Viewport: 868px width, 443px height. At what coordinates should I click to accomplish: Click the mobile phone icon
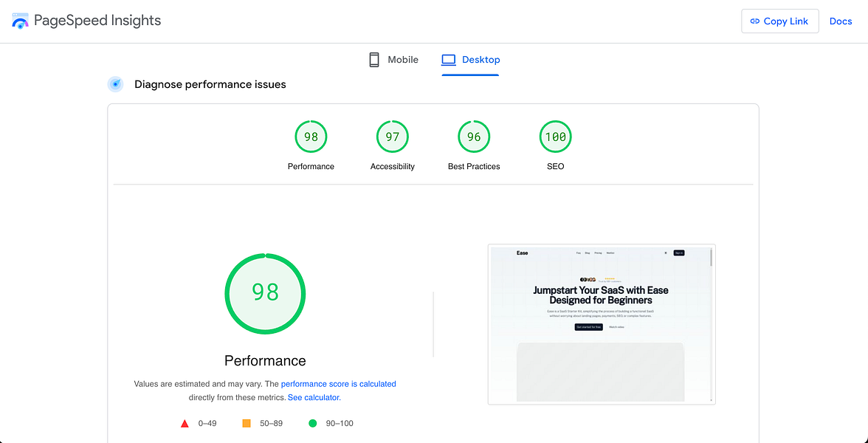(x=374, y=60)
